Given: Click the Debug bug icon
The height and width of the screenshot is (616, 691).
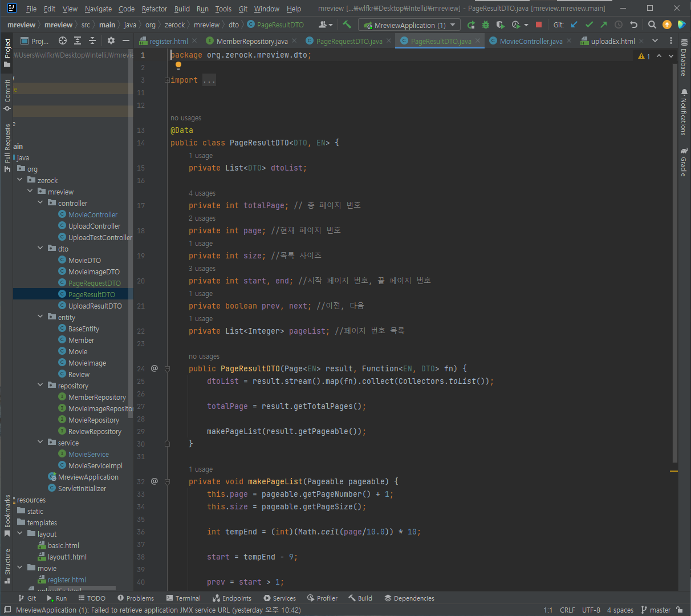Looking at the screenshot, I should click(486, 25).
